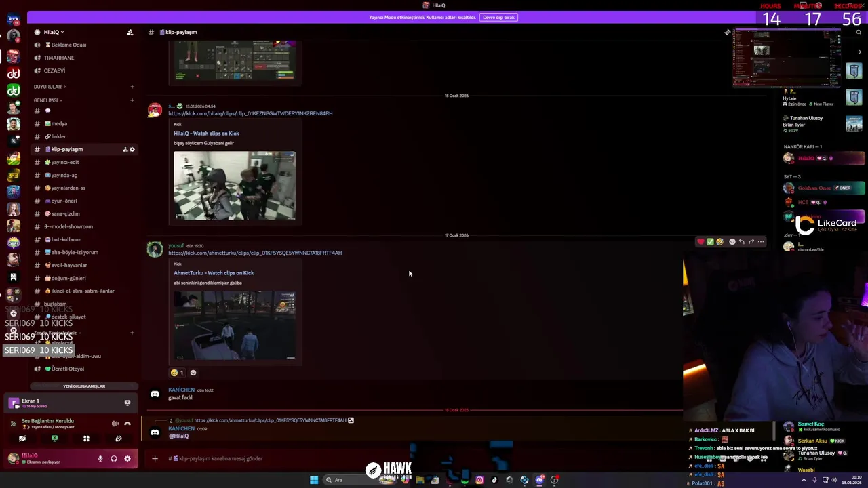React with heart on hovered message
The height and width of the screenshot is (488, 868).
coord(701,241)
